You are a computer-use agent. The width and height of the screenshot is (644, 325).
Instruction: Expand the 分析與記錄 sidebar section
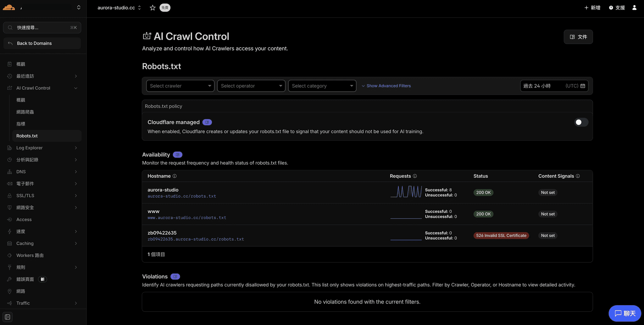coord(76,160)
